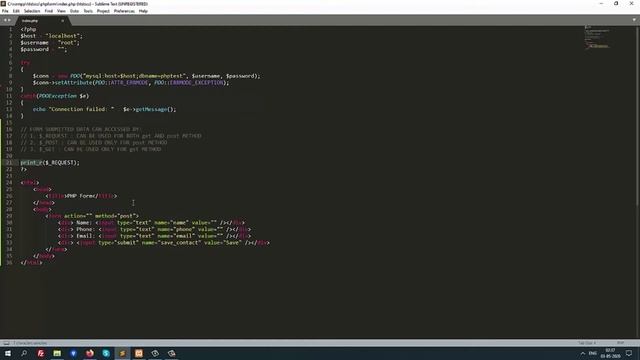Open the Goto menu
This screenshot has width=640, height=360.
74,11
